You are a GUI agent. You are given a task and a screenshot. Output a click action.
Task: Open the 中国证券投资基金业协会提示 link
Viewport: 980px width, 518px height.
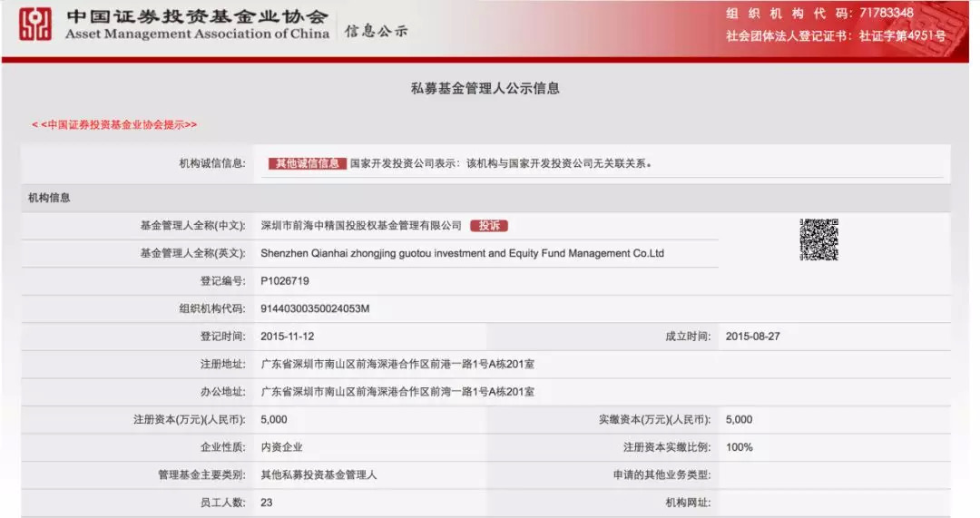[x=114, y=125]
